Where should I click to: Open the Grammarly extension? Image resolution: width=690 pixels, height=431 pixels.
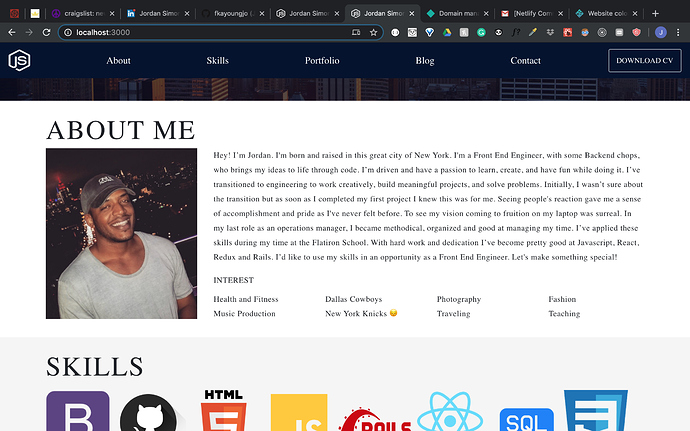[481, 32]
